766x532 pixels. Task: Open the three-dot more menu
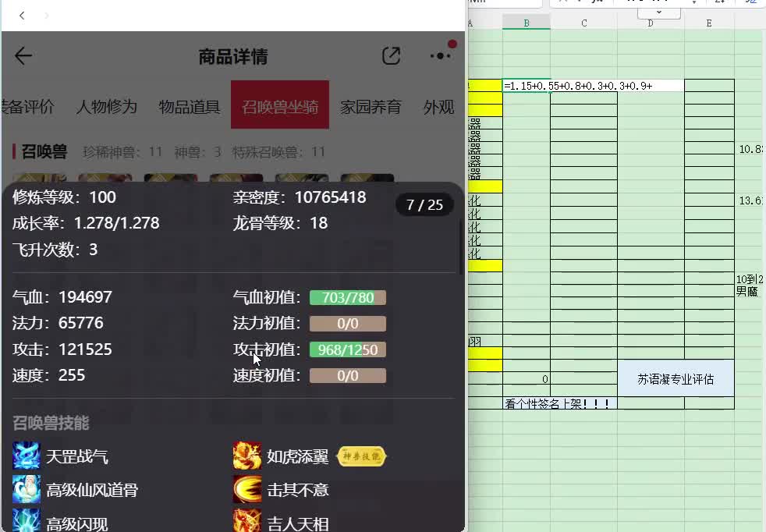pyautogui.click(x=441, y=55)
